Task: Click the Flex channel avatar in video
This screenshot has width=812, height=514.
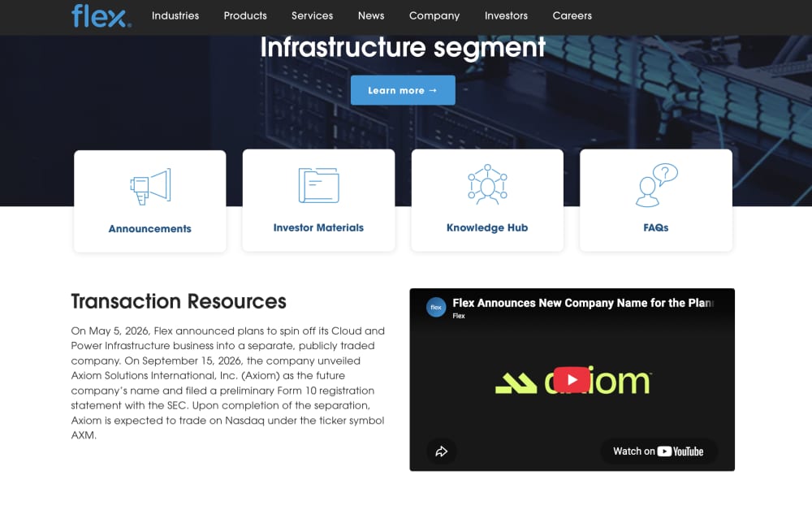Action: pyautogui.click(x=436, y=308)
